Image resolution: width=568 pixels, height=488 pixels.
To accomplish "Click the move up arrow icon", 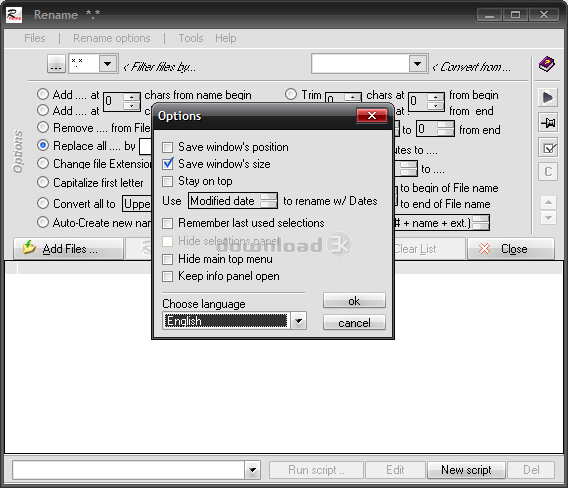I will point(548,202).
